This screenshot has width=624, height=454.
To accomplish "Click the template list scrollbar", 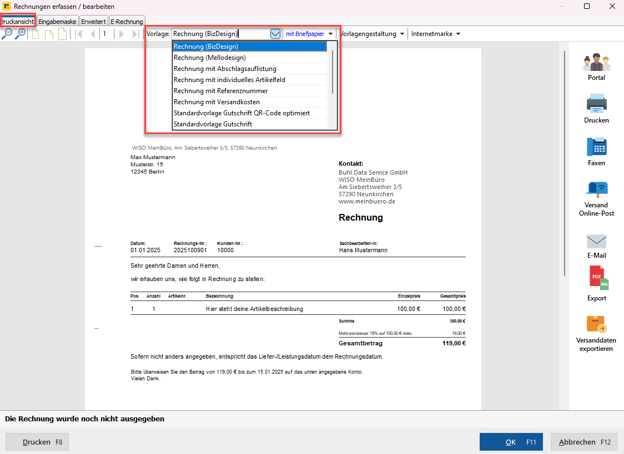I will click(x=332, y=72).
